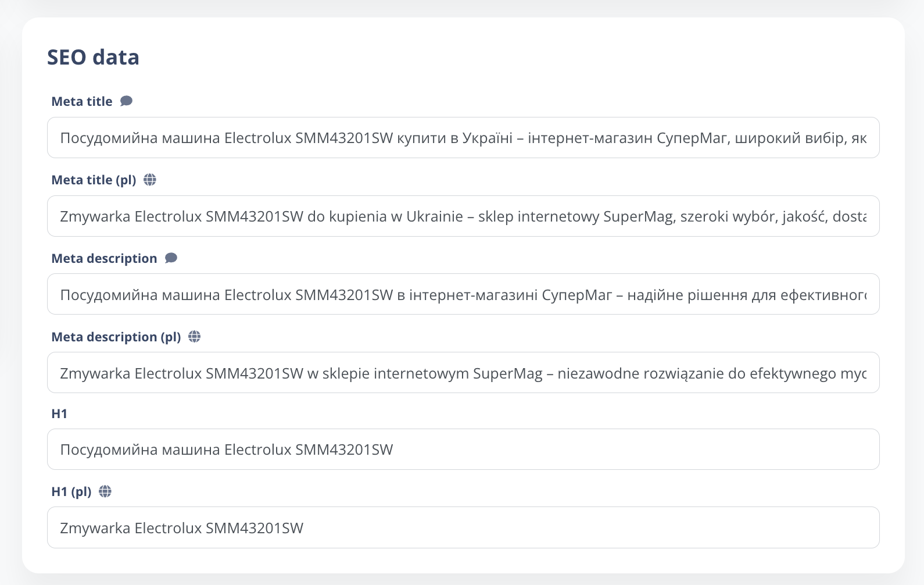Image resolution: width=924 pixels, height=585 pixels.
Task: Open the comment icon beside Meta description
Action: coord(171,258)
